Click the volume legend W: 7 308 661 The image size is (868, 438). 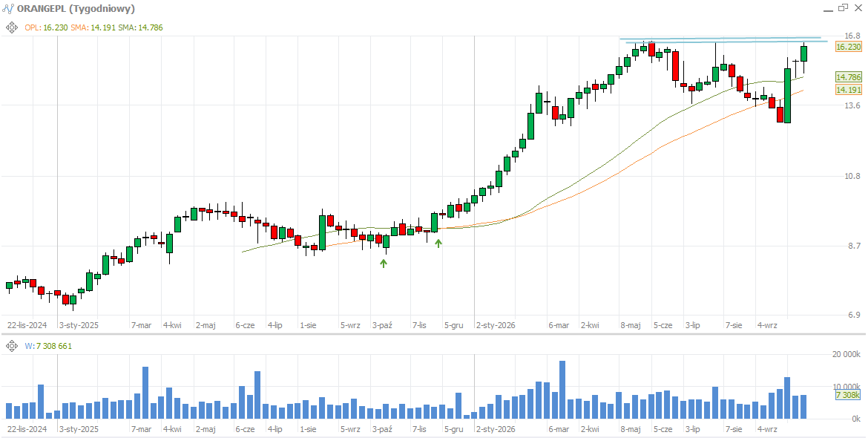48,346
